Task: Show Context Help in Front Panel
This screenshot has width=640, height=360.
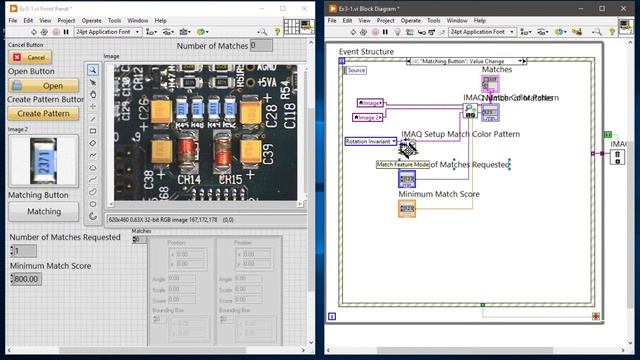Action: pos(277,32)
